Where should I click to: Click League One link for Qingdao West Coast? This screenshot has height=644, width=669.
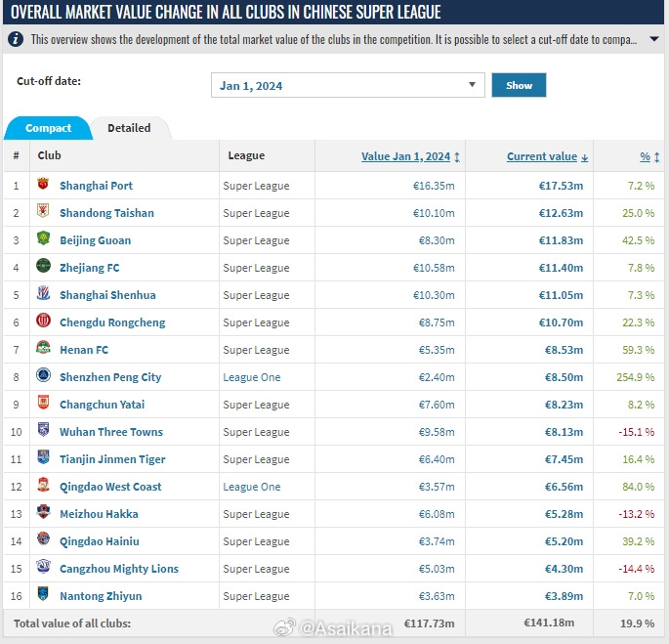pyautogui.click(x=252, y=487)
